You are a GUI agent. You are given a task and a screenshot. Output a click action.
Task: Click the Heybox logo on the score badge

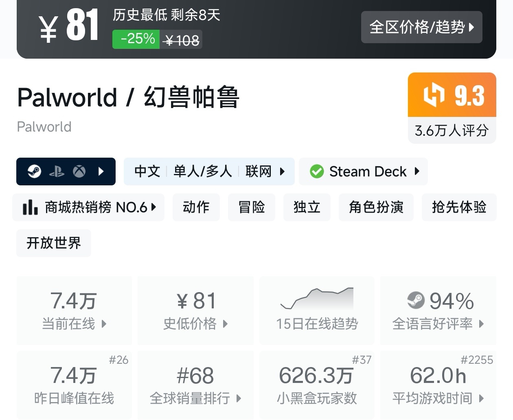click(x=434, y=95)
